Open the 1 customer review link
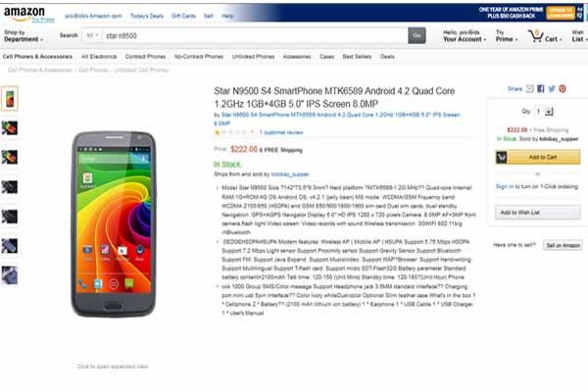Screen dimensions: 588x392 click(x=281, y=132)
